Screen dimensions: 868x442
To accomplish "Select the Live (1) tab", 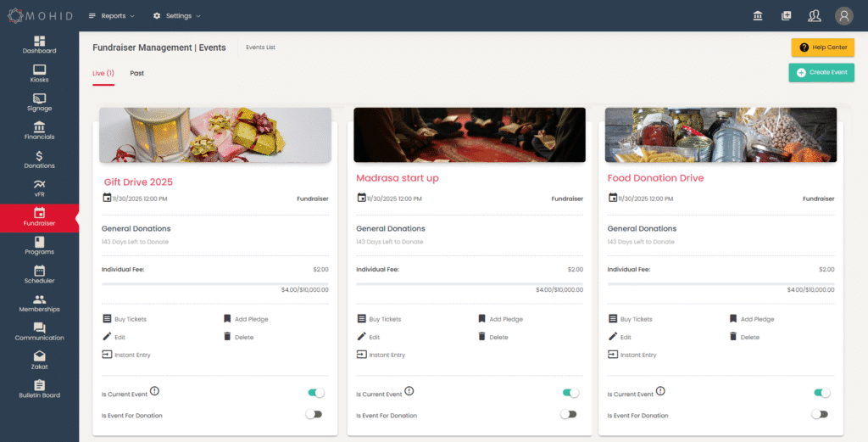I will point(103,73).
